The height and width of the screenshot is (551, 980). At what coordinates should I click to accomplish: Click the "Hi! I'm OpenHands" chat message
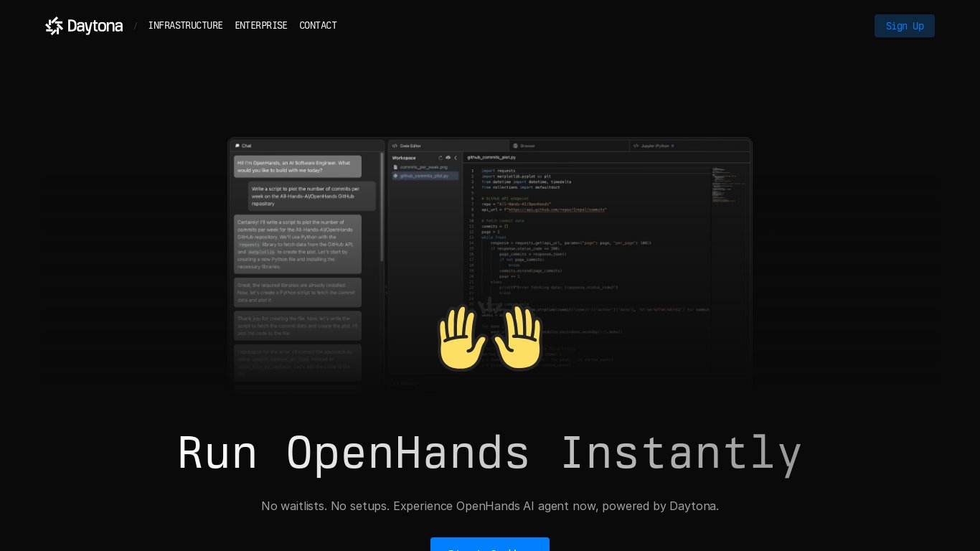coord(298,166)
